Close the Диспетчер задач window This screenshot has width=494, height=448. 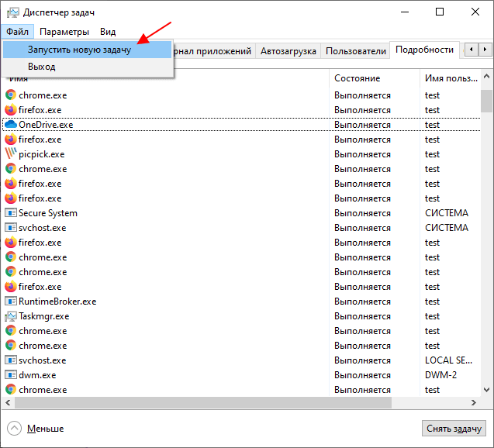(475, 12)
